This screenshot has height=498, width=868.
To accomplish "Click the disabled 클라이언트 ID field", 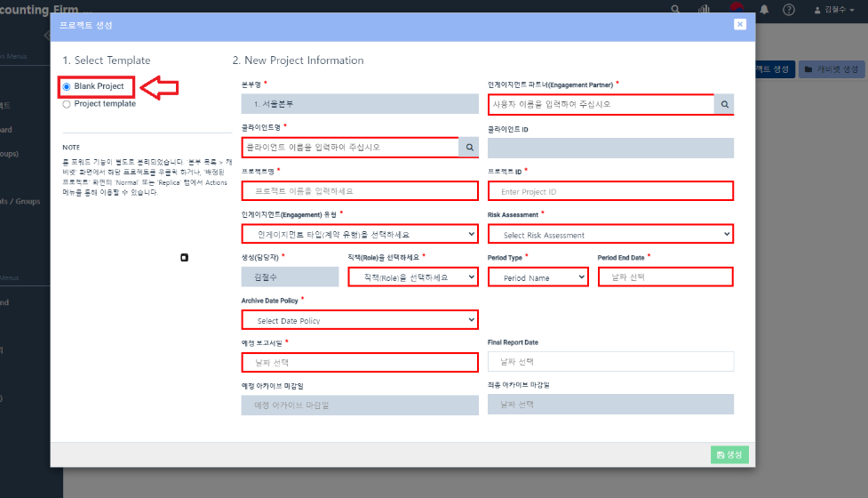I will (x=610, y=148).
